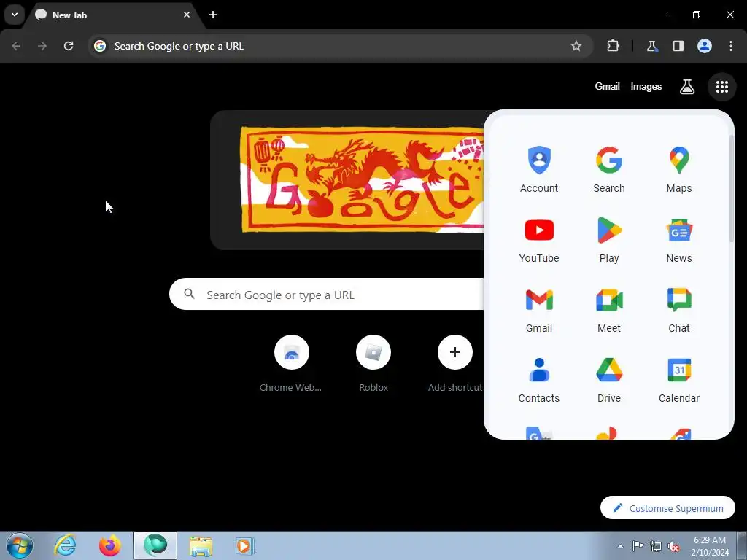Focus the address bar URL field
This screenshot has height=560, width=747.
pos(338,46)
